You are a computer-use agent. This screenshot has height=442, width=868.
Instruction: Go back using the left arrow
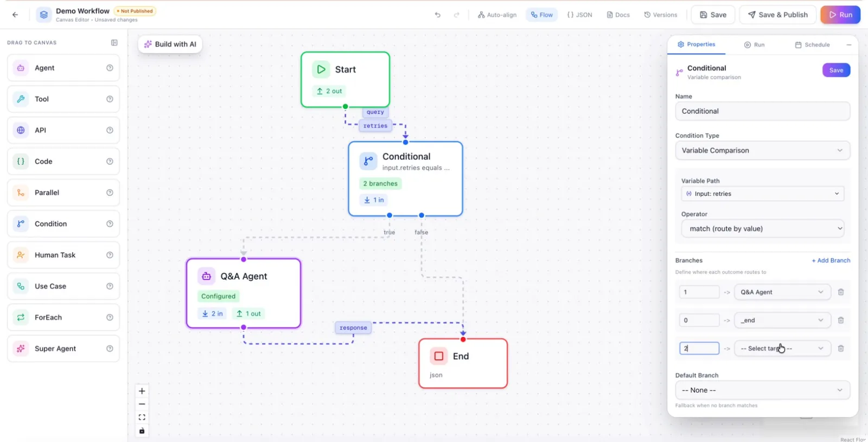pyautogui.click(x=15, y=15)
